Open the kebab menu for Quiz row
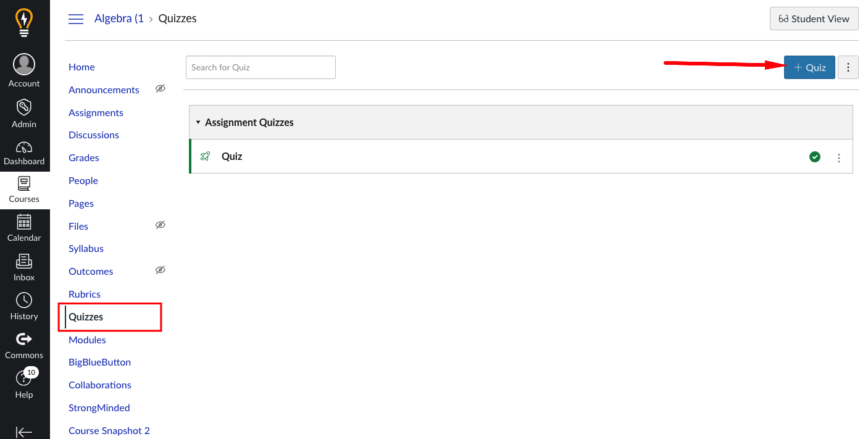The height and width of the screenshot is (439, 868). click(838, 158)
